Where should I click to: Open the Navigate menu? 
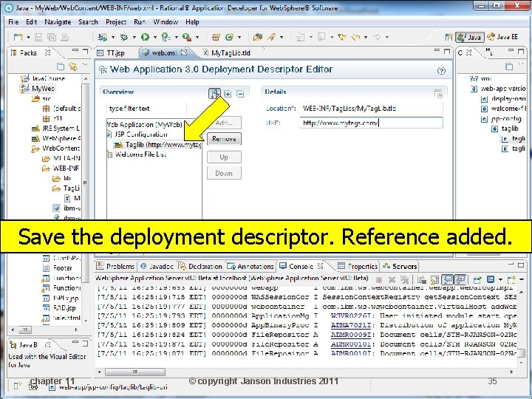pyautogui.click(x=58, y=21)
